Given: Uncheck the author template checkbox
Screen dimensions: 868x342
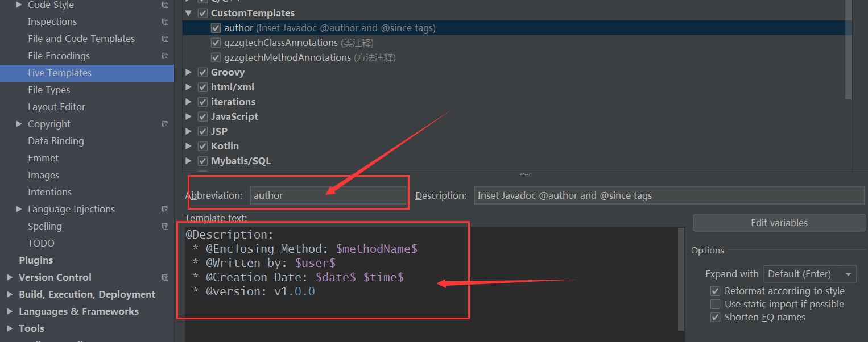Looking at the screenshot, I should click(x=216, y=28).
